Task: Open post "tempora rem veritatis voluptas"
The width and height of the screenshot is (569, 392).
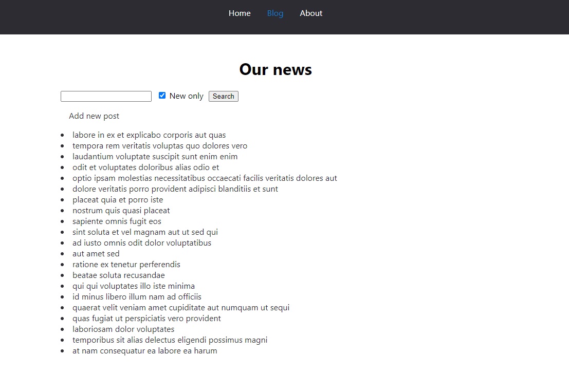Action: (x=160, y=146)
